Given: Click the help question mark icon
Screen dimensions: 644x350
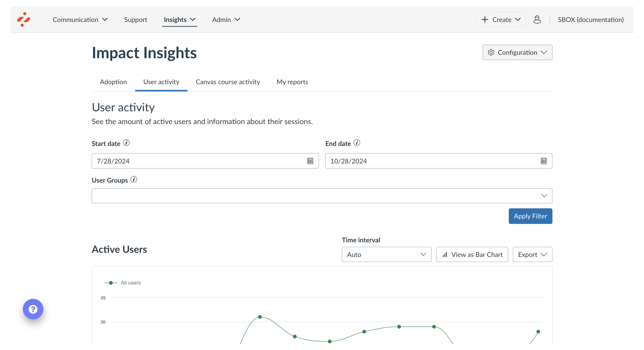Looking at the screenshot, I should [33, 309].
